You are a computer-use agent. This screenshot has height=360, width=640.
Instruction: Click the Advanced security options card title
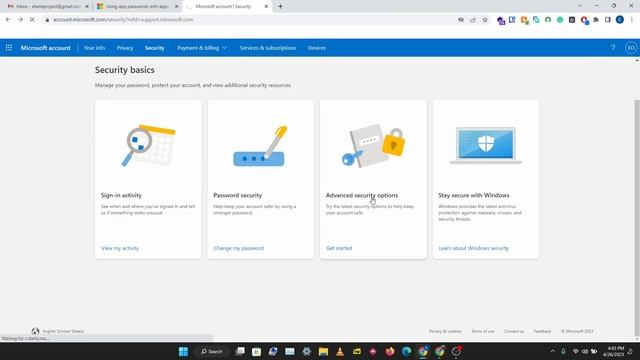362,195
